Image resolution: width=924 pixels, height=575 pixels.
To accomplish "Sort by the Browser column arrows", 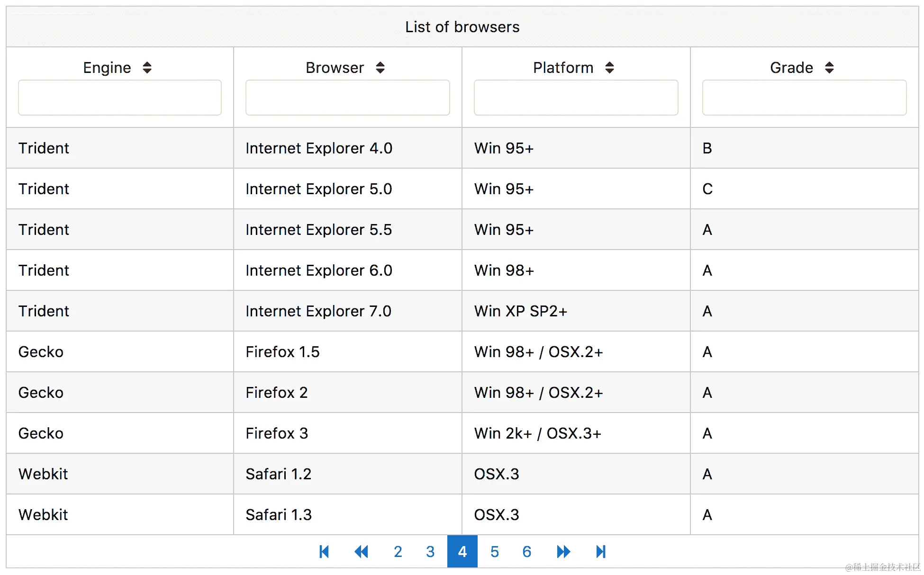I will tap(380, 68).
